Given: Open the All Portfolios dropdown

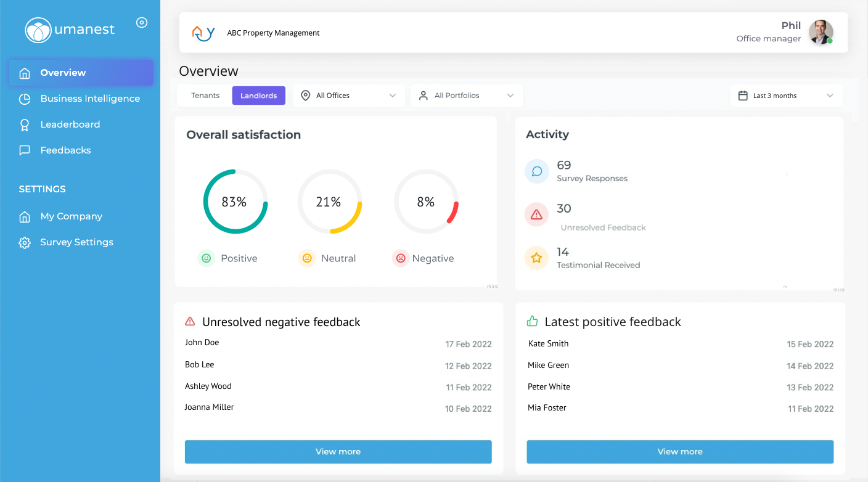Looking at the screenshot, I should [466, 96].
